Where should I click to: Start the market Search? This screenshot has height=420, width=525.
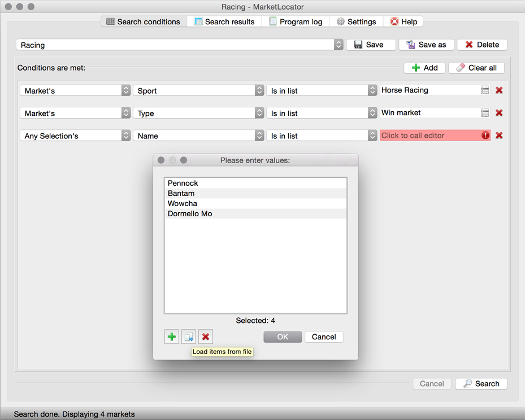click(x=481, y=383)
